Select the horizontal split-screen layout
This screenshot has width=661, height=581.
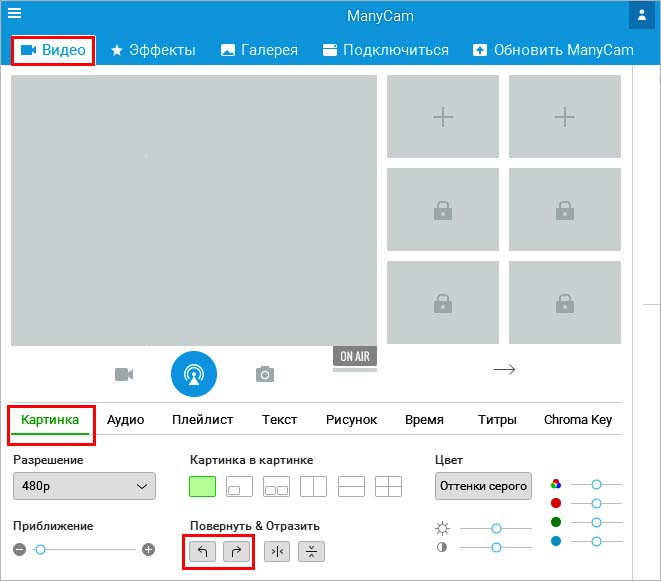pos(351,487)
